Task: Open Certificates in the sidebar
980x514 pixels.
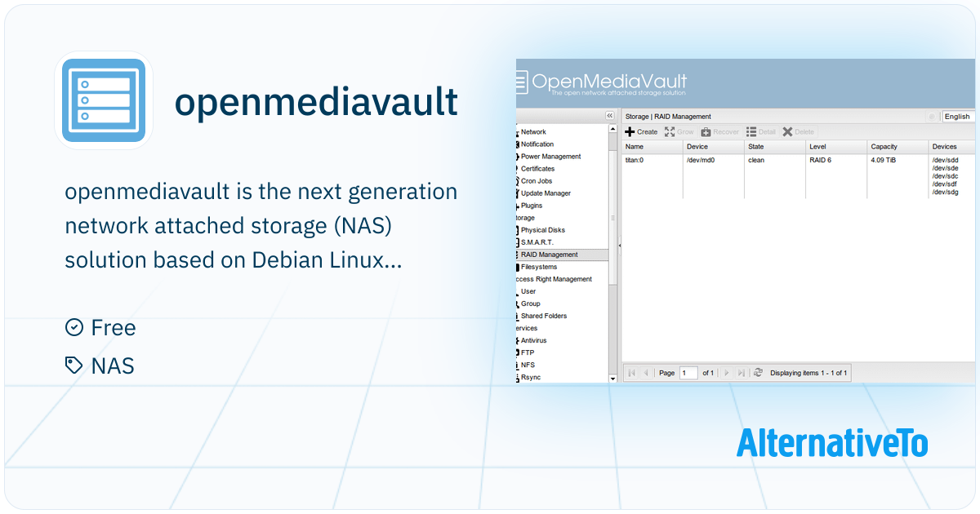Action: pyautogui.click(x=537, y=169)
